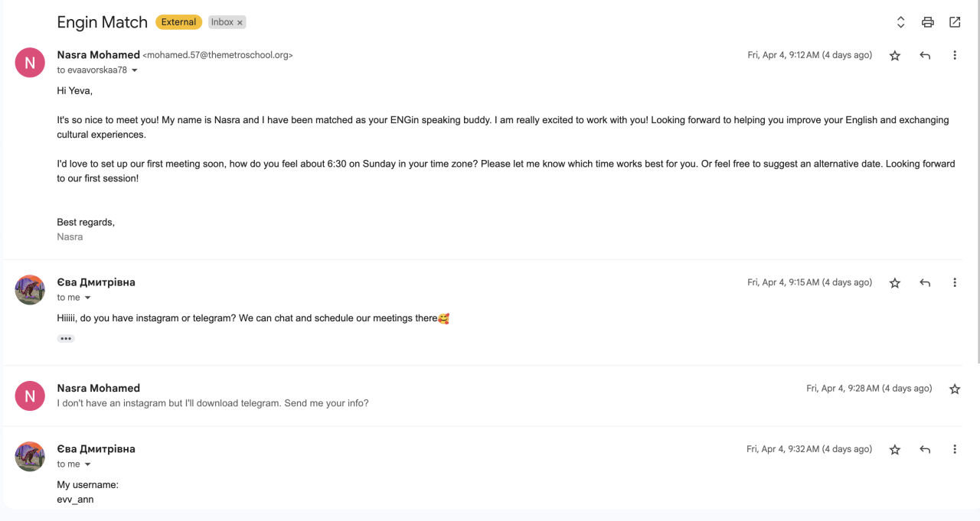Open more options for Nasra's first message

click(x=955, y=55)
